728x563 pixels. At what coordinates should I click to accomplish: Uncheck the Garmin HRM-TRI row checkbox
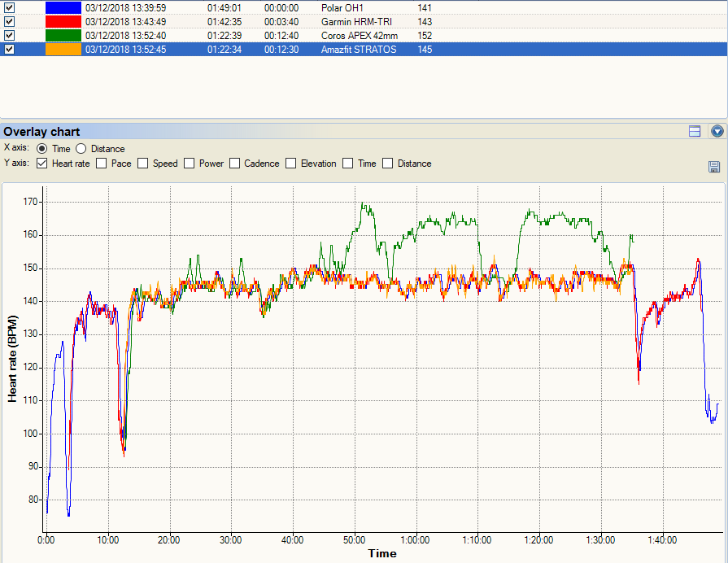coord(9,22)
